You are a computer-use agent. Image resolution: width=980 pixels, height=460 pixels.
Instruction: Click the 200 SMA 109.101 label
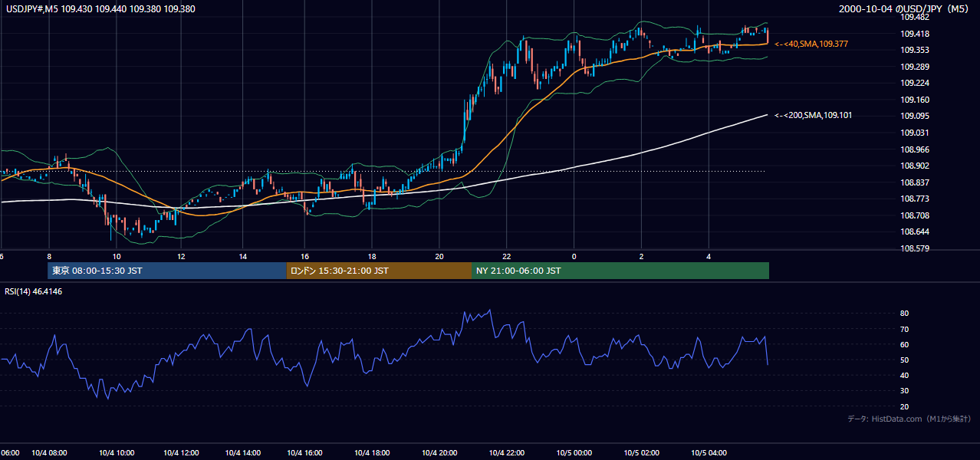(813, 115)
